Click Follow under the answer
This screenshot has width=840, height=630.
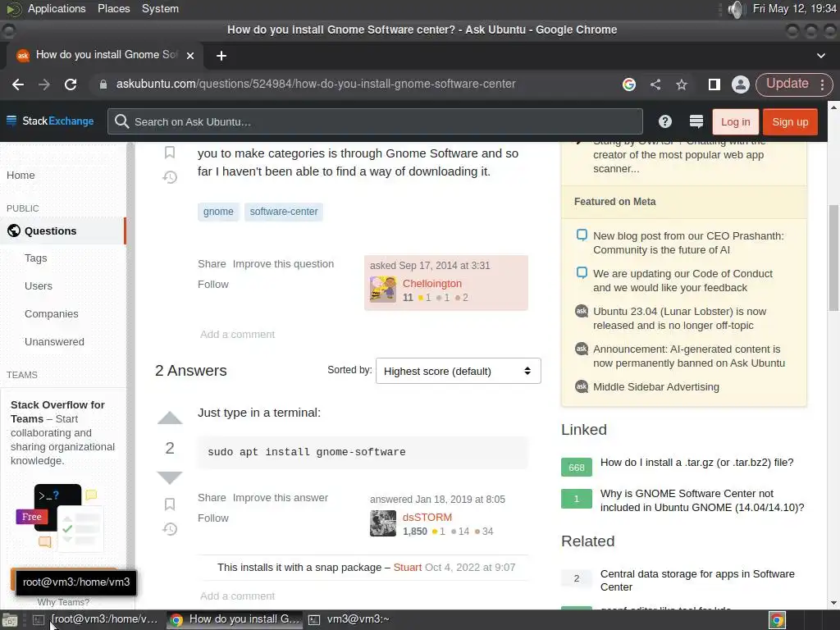[x=212, y=518]
